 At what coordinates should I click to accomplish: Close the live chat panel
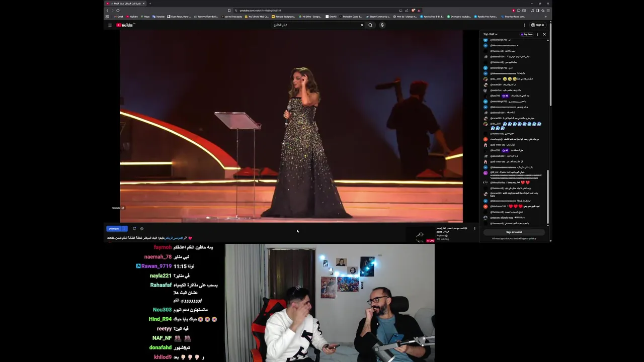(544, 34)
